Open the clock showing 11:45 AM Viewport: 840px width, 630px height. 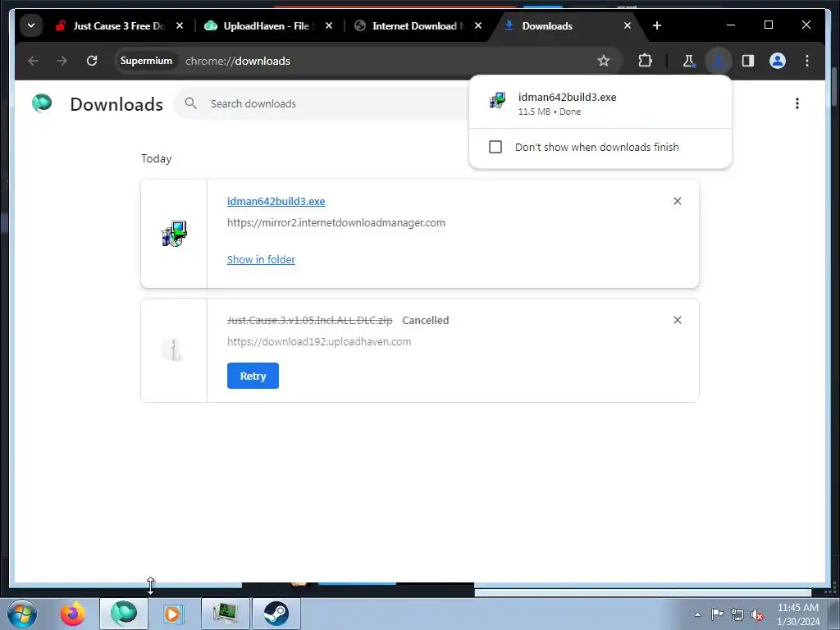[x=797, y=614]
